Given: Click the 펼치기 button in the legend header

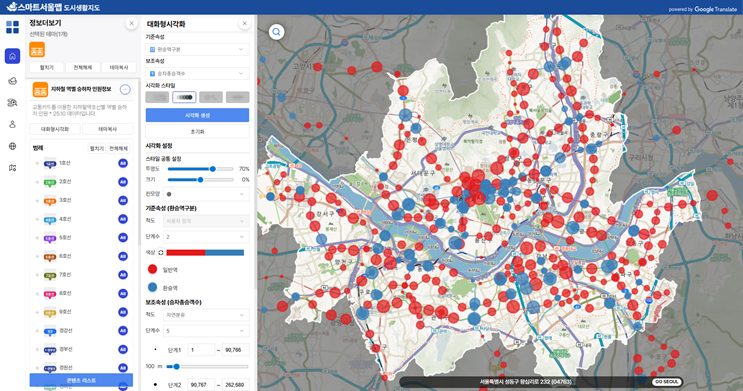Looking at the screenshot, I should [x=97, y=148].
